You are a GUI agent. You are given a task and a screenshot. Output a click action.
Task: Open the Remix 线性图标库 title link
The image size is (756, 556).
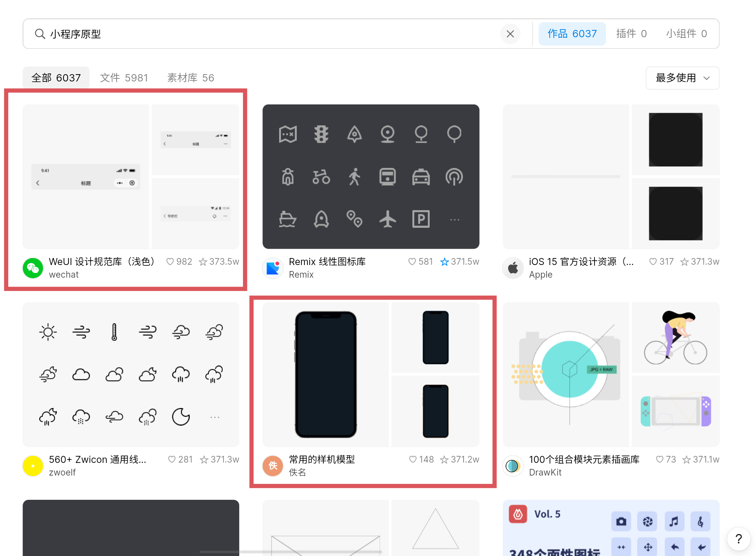pyautogui.click(x=327, y=261)
